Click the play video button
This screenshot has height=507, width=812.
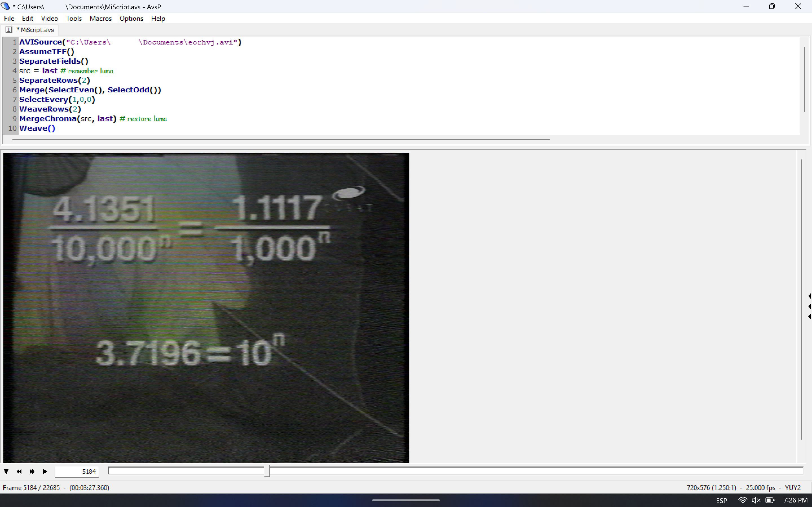coord(45,472)
